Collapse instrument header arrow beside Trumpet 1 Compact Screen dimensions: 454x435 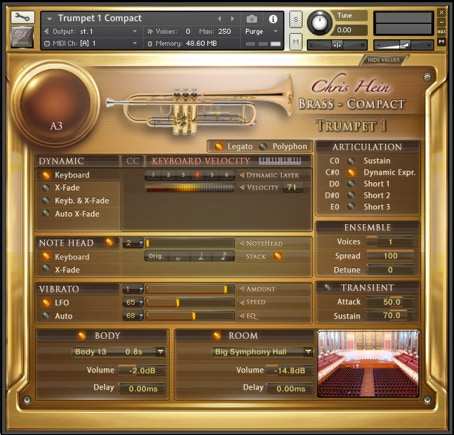tap(50, 18)
